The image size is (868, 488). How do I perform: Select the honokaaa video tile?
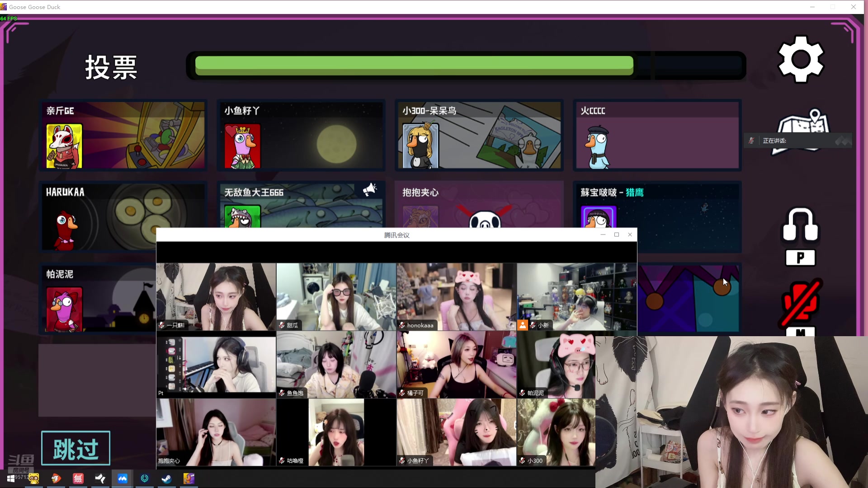pyautogui.click(x=457, y=297)
